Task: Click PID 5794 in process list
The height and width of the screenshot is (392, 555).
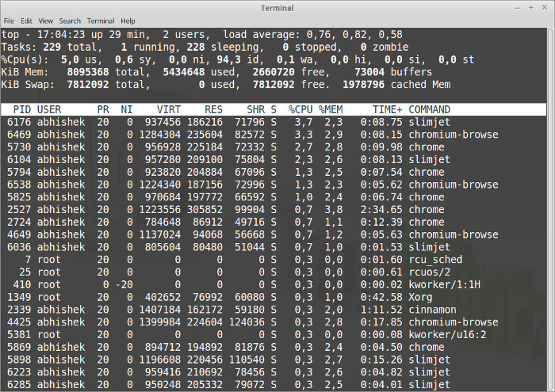Action: point(19,172)
